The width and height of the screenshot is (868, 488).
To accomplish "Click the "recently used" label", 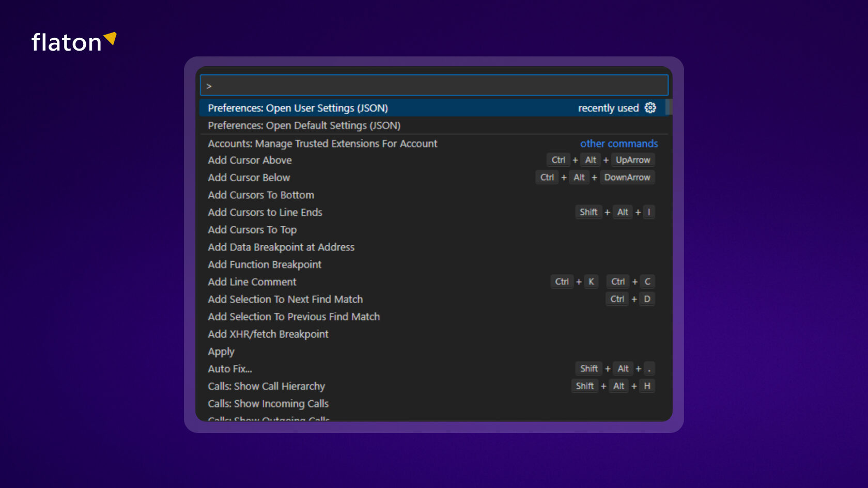I will [x=608, y=108].
